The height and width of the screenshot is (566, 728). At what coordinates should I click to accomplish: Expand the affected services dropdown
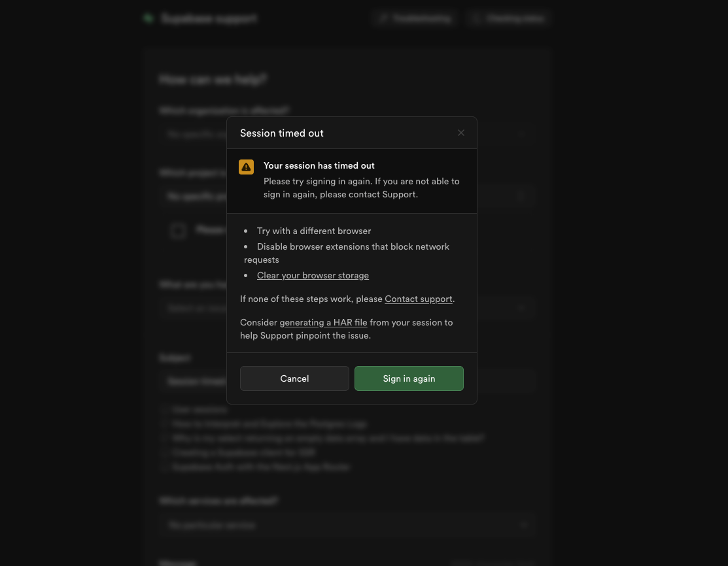click(x=347, y=525)
